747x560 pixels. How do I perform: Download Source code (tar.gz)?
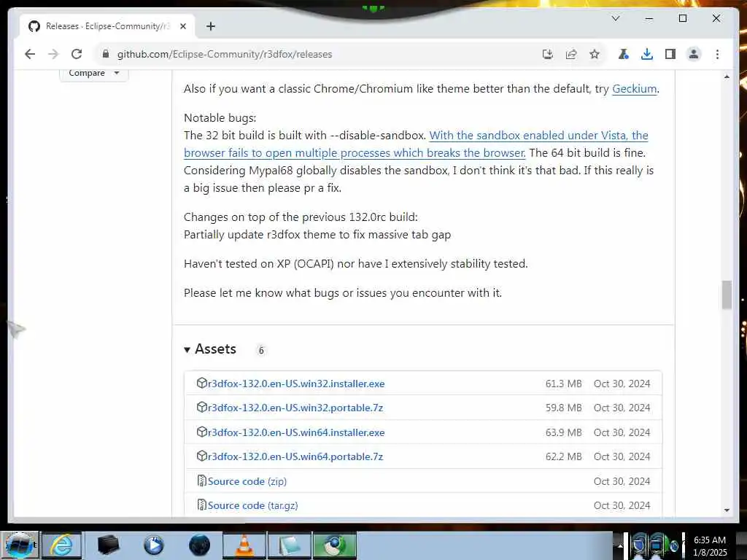(x=253, y=506)
